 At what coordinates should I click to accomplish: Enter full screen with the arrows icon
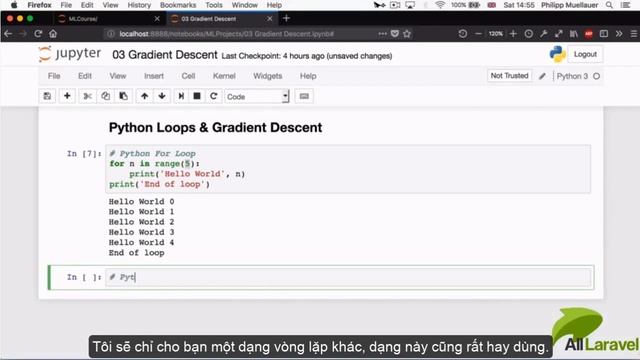click(558, 34)
